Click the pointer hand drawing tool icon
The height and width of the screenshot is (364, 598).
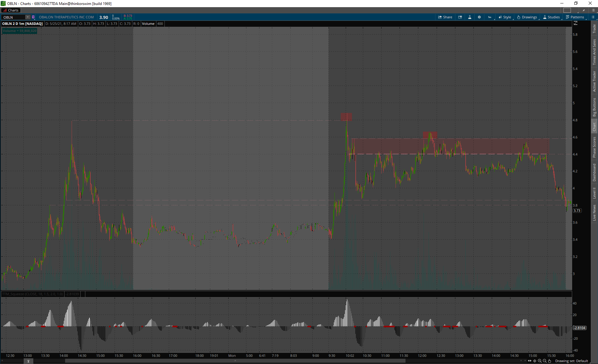[x=550, y=361]
